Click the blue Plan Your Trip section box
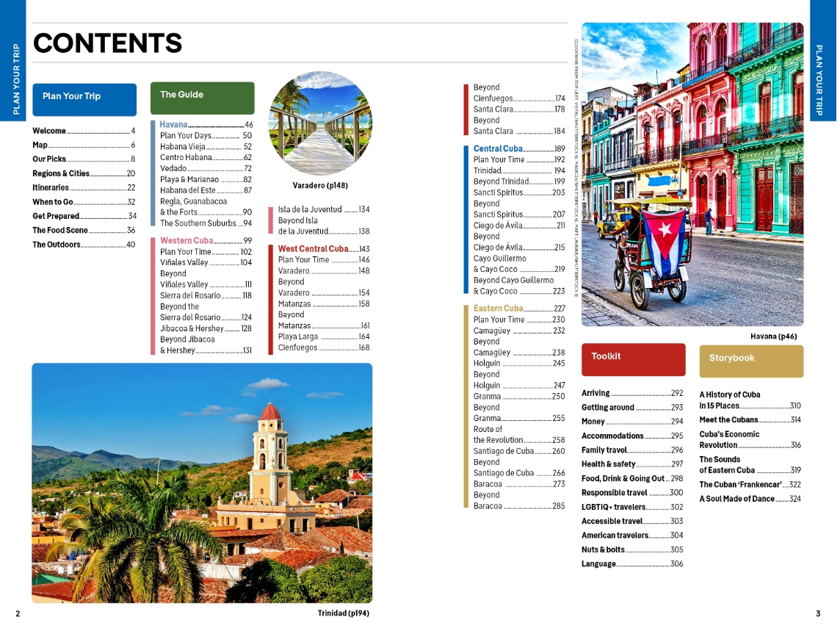Image resolution: width=840 pixels, height=631 pixels. tap(84, 99)
